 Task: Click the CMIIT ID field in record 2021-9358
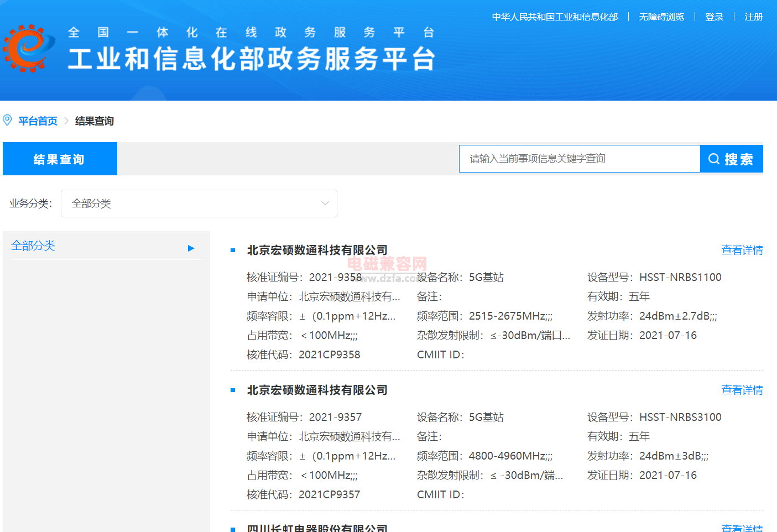pos(441,354)
